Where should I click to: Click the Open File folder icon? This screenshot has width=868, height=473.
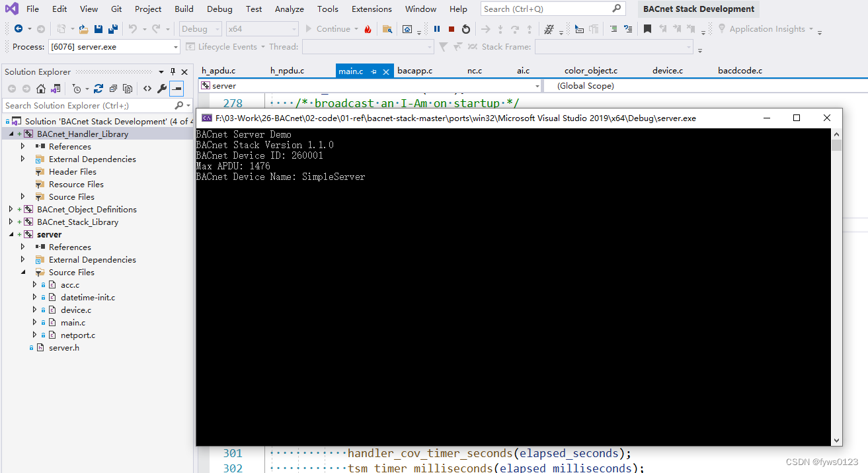83,29
